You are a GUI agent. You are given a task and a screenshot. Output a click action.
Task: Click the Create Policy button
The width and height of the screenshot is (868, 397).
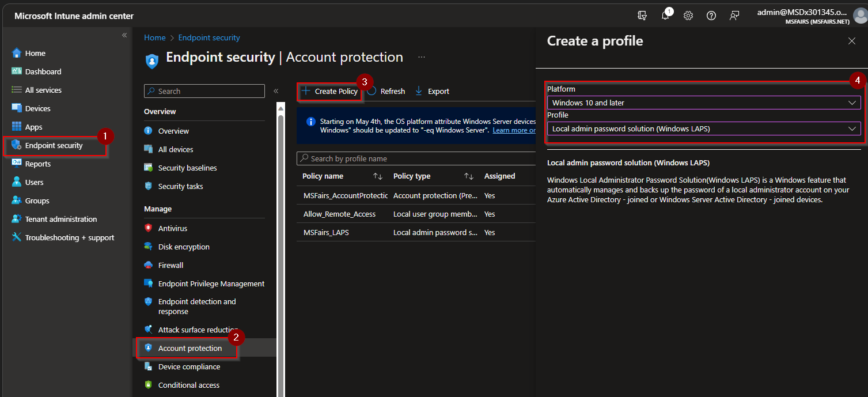click(x=330, y=91)
